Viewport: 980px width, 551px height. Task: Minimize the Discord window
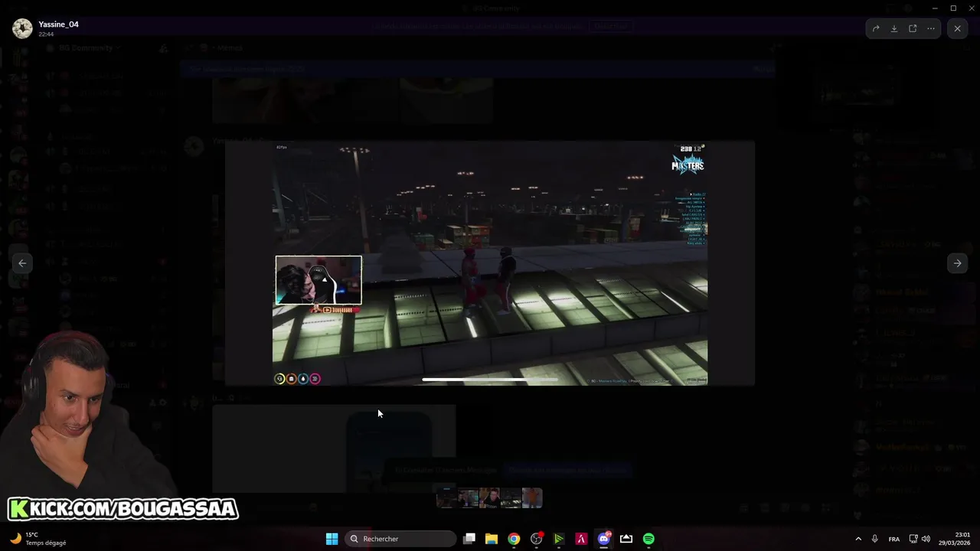(935, 8)
